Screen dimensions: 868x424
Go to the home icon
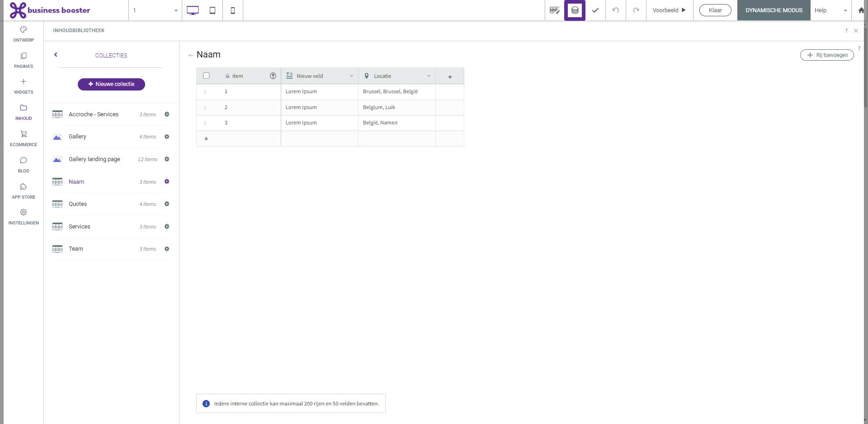click(x=861, y=10)
